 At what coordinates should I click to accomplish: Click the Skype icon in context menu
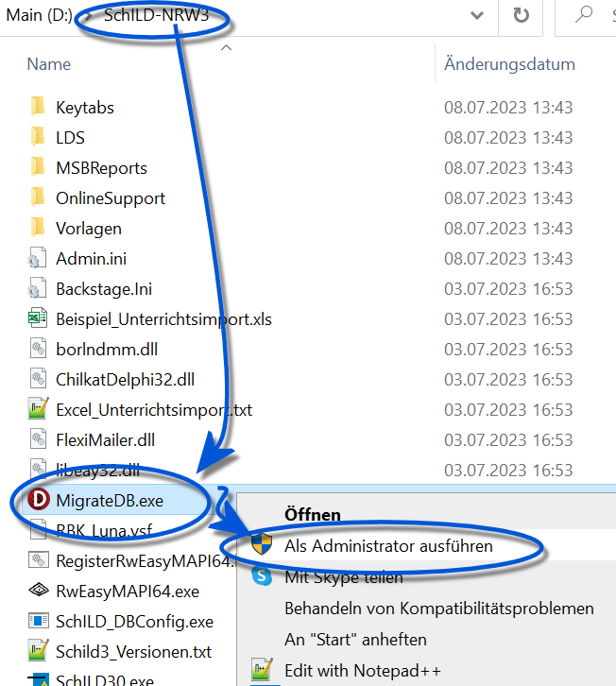262,575
